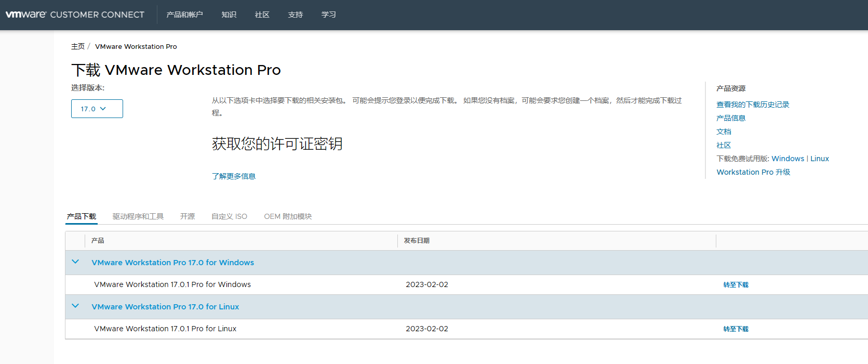Click VMware Workstation Pro 17.0 for Linux title
This screenshot has height=364, width=868.
coord(165,307)
